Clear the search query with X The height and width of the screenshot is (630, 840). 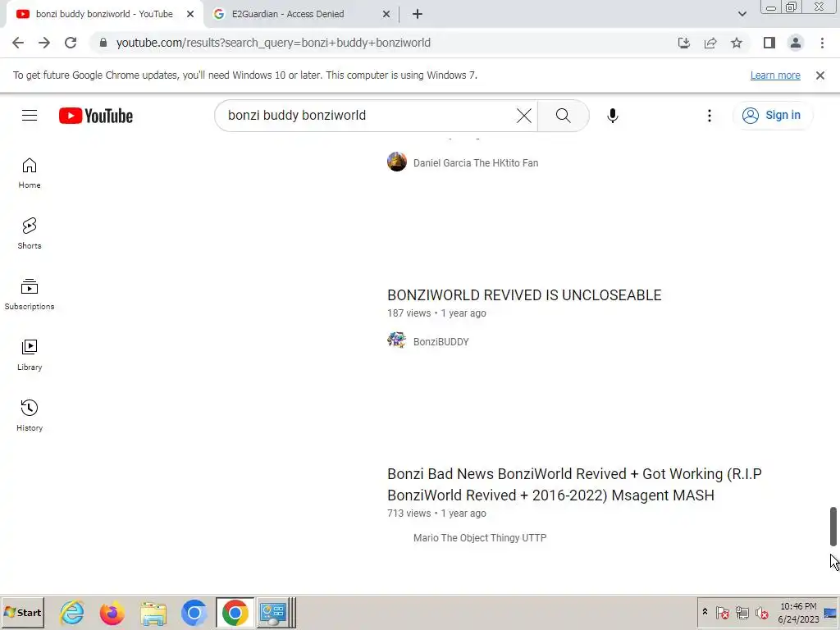click(523, 115)
